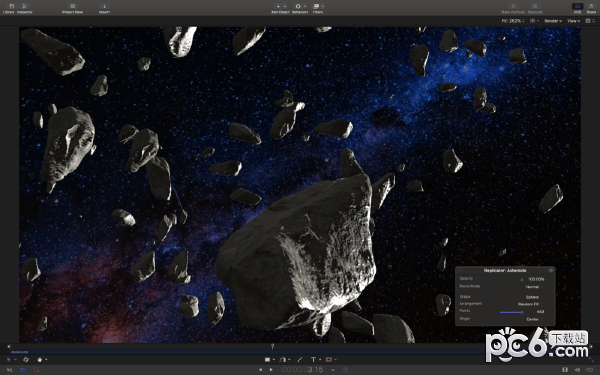This screenshot has height=375, width=600.
Task: Select the Rectangle shape tool
Action: point(268,360)
